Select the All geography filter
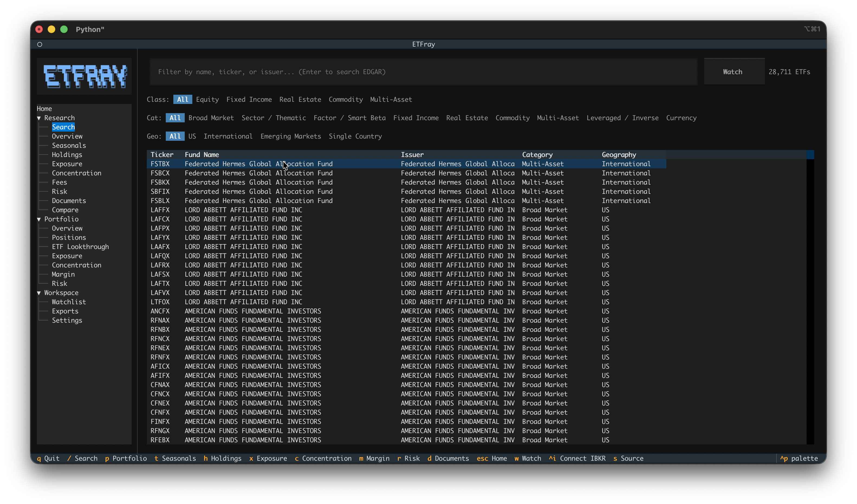Image resolution: width=857 pixels, height=504 pixels. click(x=175, y=136)
